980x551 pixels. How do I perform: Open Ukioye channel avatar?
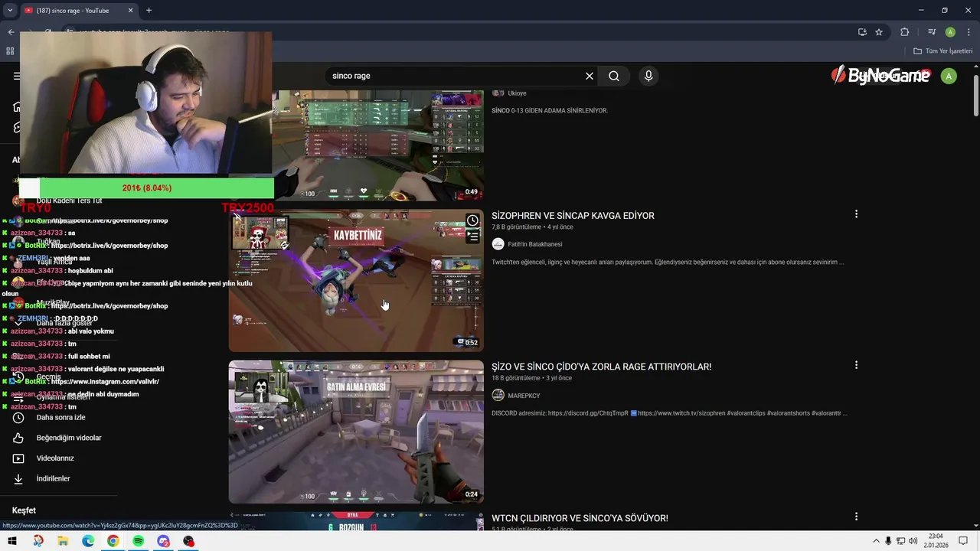(x=498, y=93)
